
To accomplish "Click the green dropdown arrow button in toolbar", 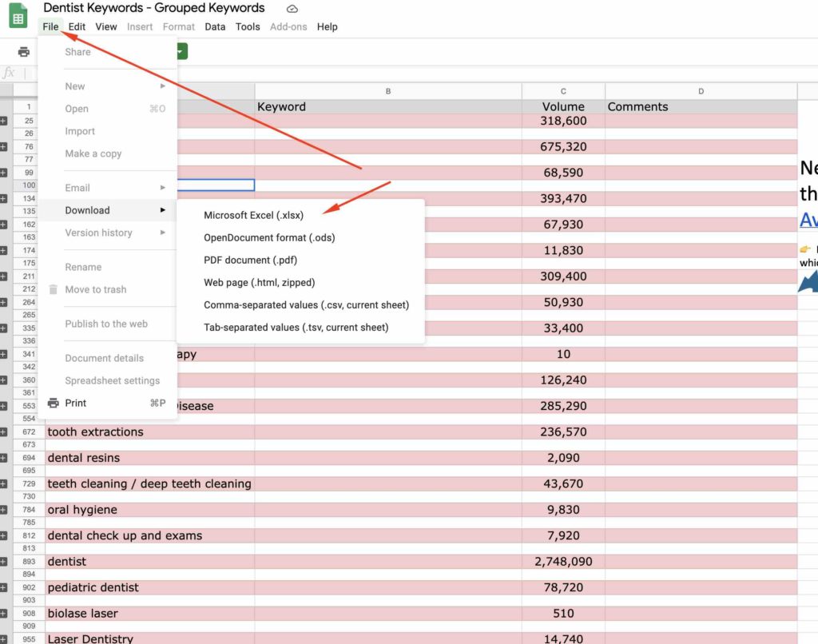I will click(181, 52).
